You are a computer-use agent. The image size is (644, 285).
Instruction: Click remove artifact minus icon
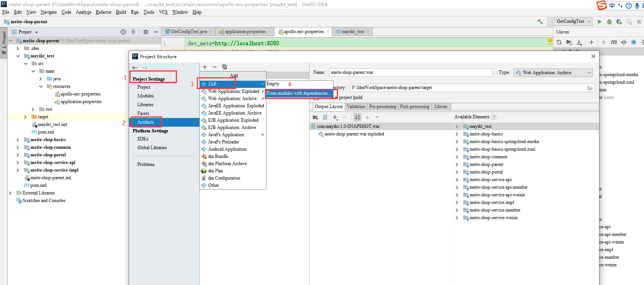[x=215, y=67]
